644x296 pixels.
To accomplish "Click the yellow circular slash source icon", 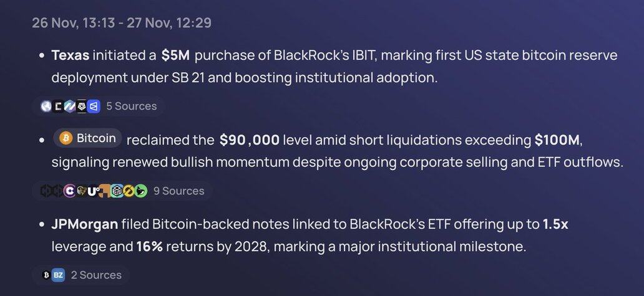I will point(129,191).
